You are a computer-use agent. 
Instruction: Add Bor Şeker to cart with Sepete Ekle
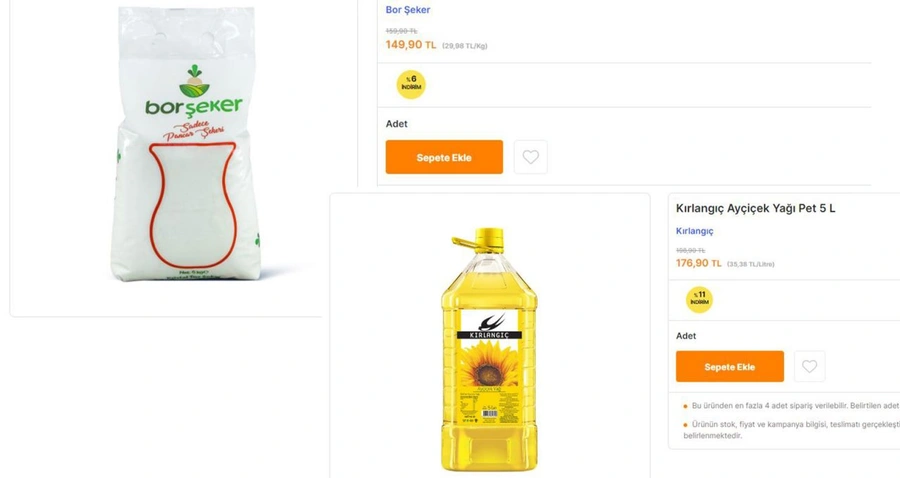pyautogui.click(x=444, y=157)
